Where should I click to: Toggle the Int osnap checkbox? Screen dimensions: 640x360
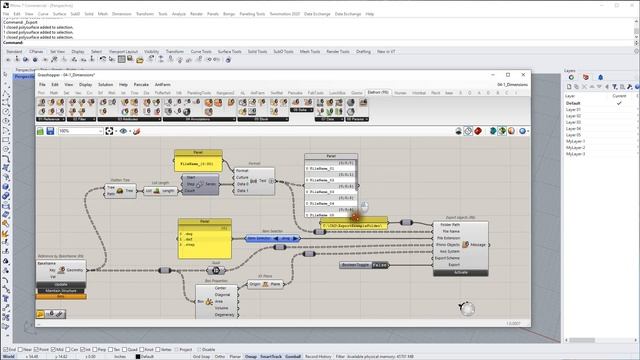(x=82, y=349)
